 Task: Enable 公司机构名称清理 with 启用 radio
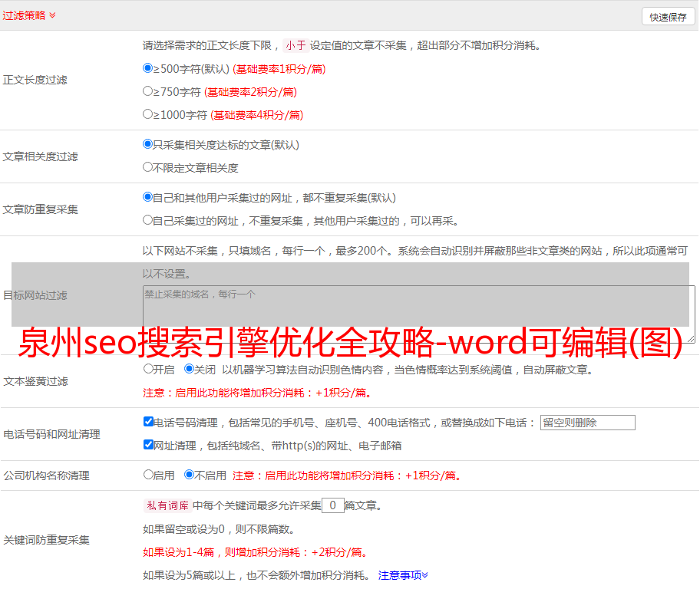148,475
